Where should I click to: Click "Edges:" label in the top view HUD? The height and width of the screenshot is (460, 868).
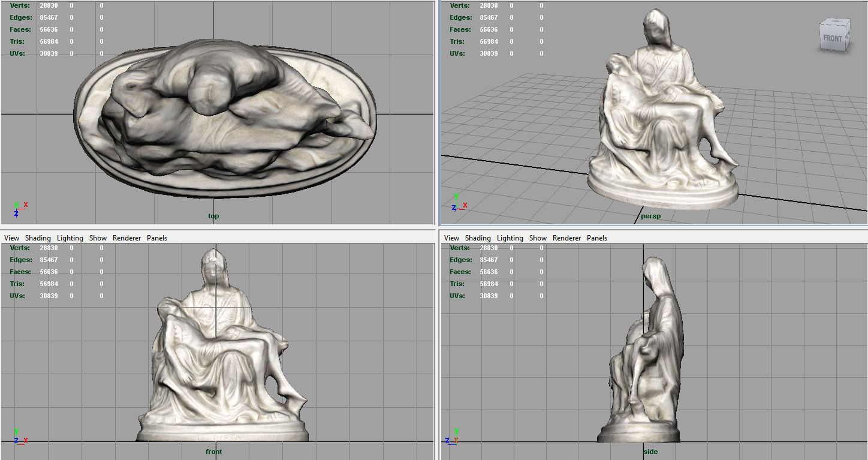(x=20, y=17)
